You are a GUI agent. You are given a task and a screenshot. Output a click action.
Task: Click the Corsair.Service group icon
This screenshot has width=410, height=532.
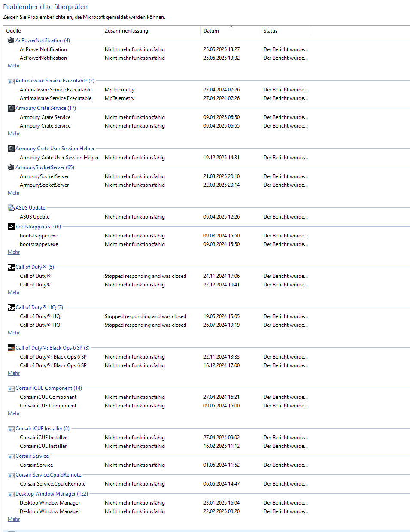11,456
